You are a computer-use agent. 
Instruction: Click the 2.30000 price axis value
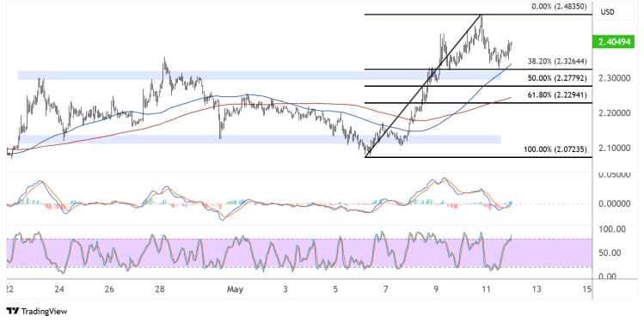click(614, 78)
